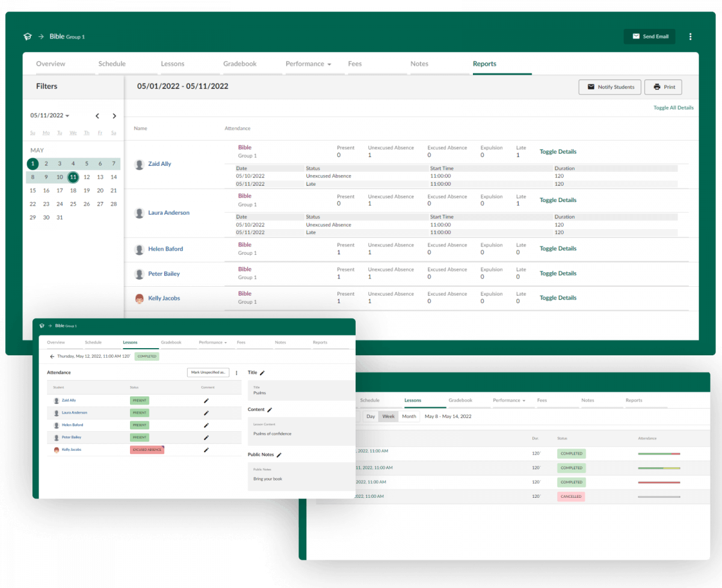Expand the Performance dropdown tab
The height and width of the screenshot is (588, 722).
tap(308, 64)
